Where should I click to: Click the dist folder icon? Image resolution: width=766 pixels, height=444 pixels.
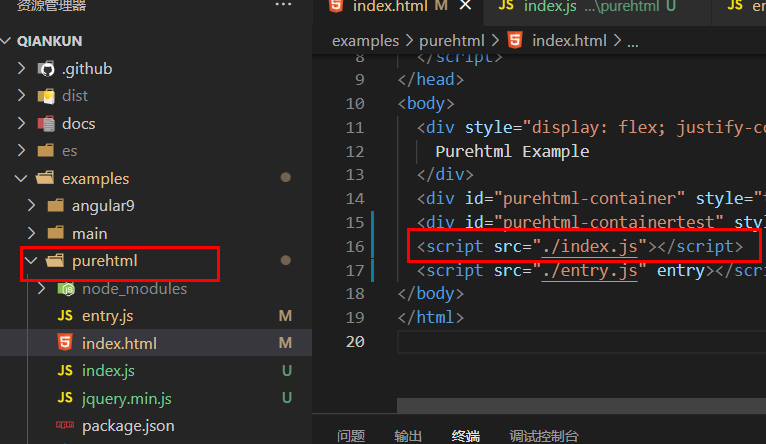(x=46, y=96)
